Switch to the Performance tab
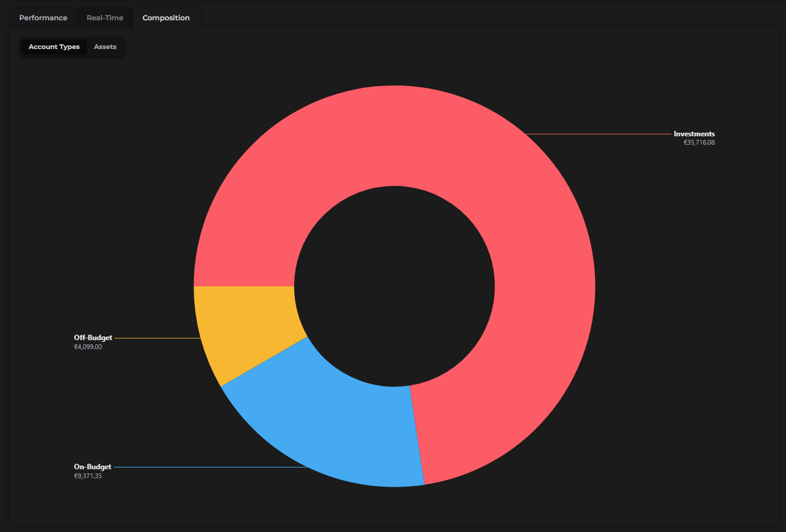This screenshot has width=786, height=532. coord(42,17)
